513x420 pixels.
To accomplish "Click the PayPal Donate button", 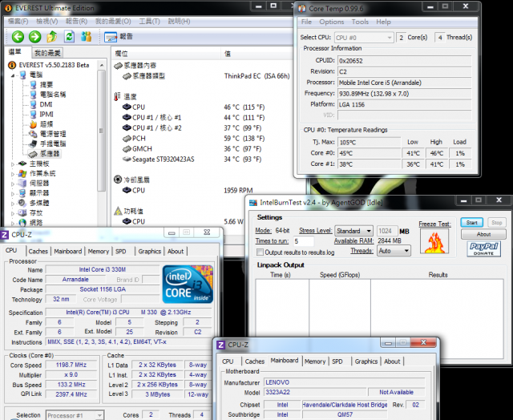I will coord(483,248).
